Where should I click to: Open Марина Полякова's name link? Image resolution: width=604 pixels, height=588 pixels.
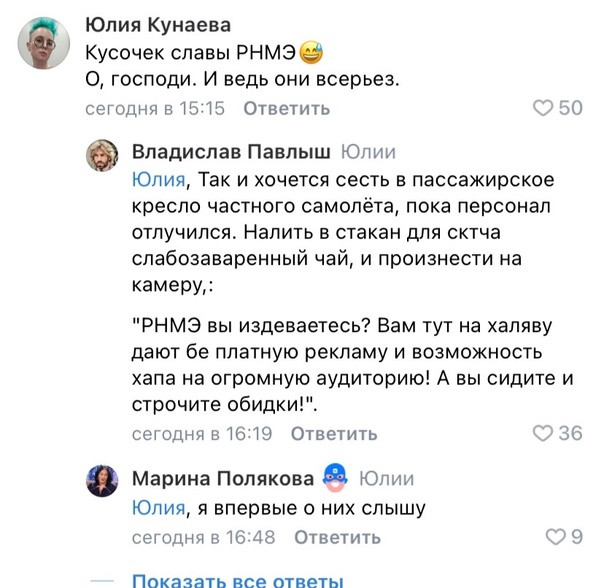tap(223, 478)
